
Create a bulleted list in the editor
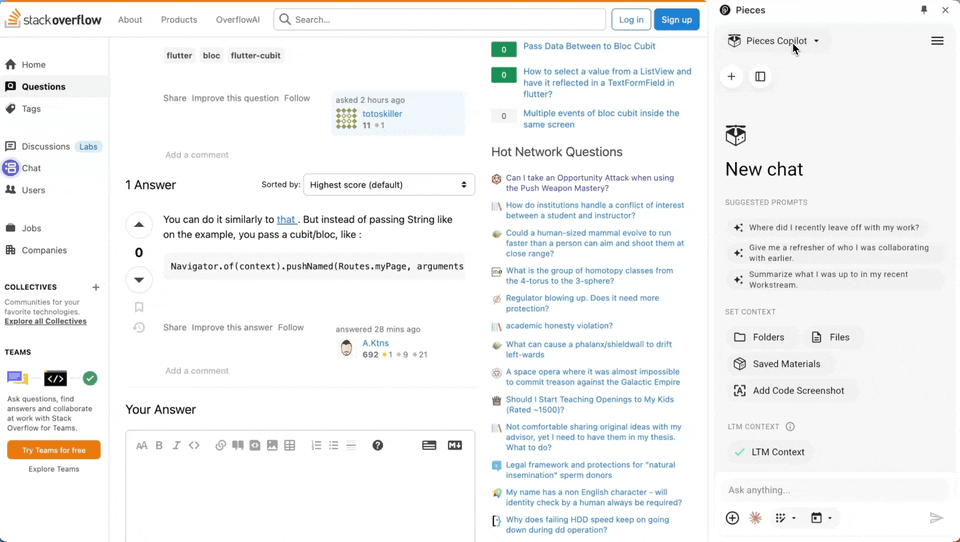(x=334, y=445)
